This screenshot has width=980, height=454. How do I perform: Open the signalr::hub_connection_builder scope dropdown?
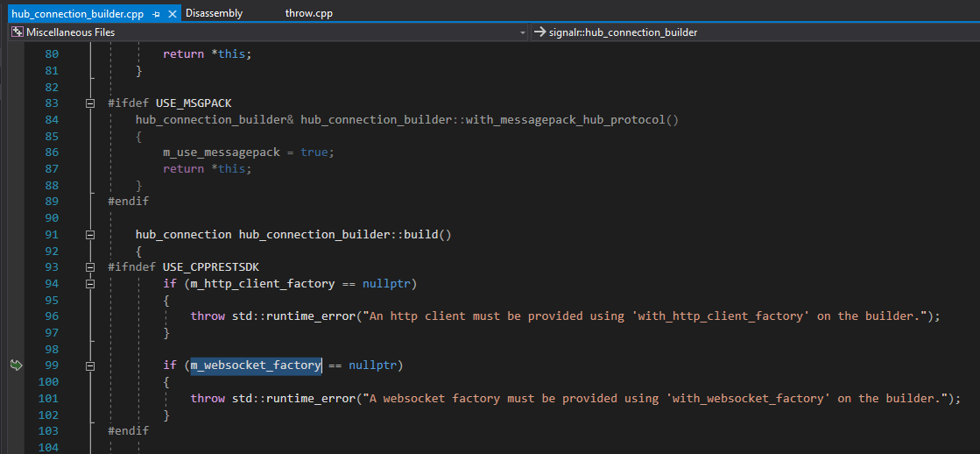[x=757, y=32]
